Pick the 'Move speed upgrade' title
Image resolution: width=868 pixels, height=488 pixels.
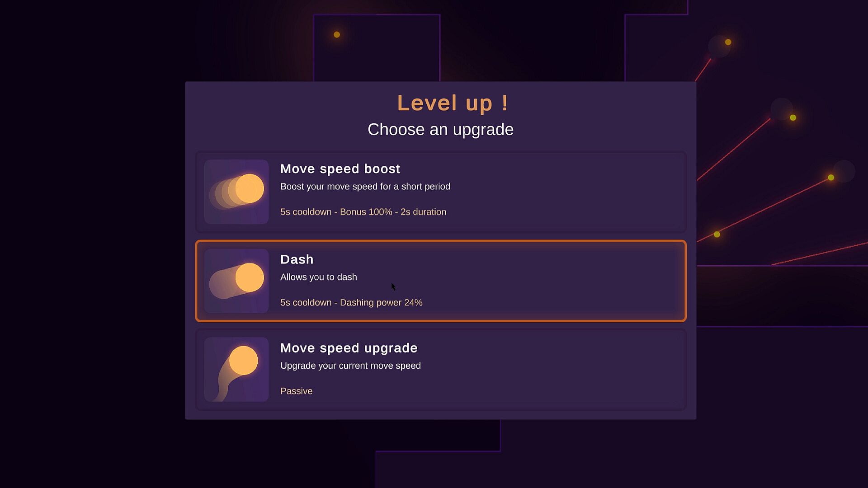(x=349, y=348)
